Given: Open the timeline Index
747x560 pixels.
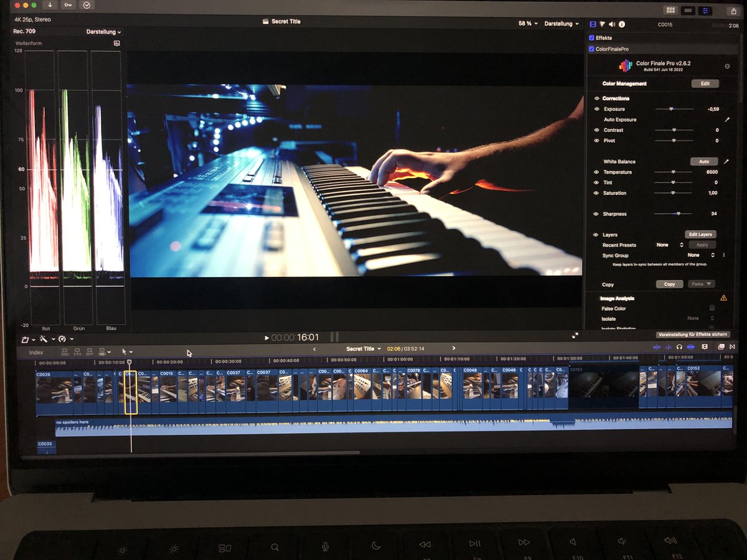Looking at the screenshot, I should pos(36,353).
